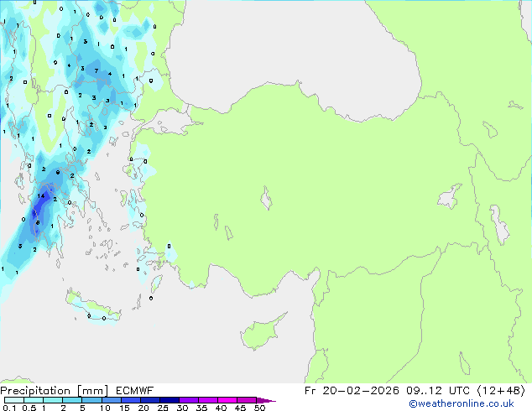This screenshot has height=411, width=532.
Task: Click the '30' legend scale label
Action: click(182, 408)
